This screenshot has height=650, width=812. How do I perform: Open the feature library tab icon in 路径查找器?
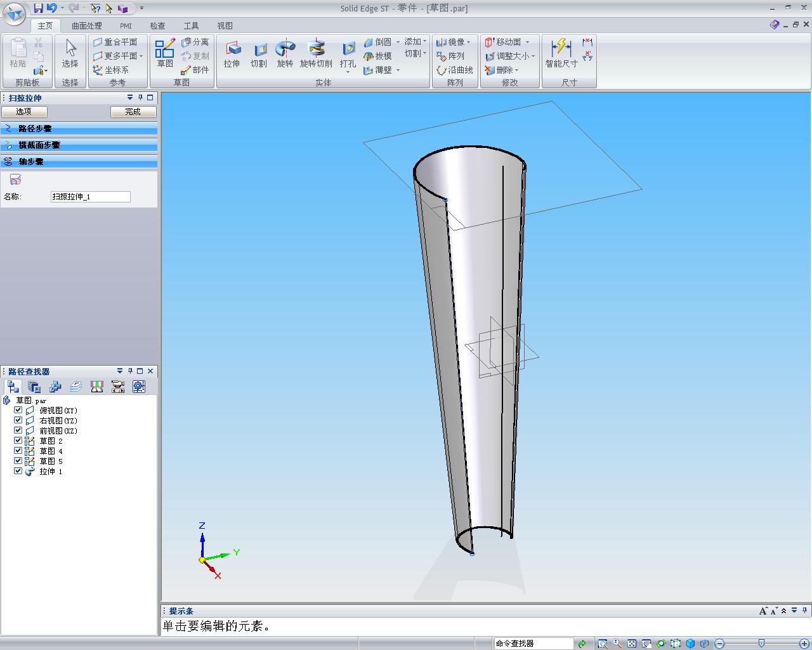34,387
